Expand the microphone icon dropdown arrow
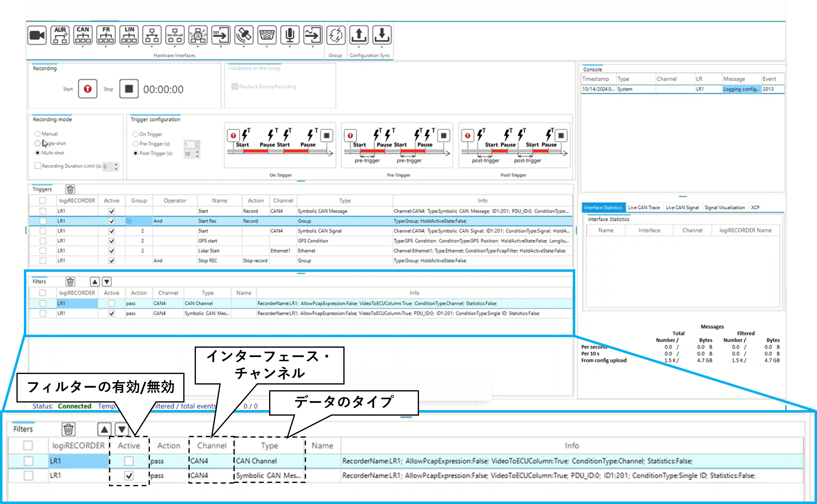Image resolution: width=817 pixels, height=504 pixels. coord(290,47)
